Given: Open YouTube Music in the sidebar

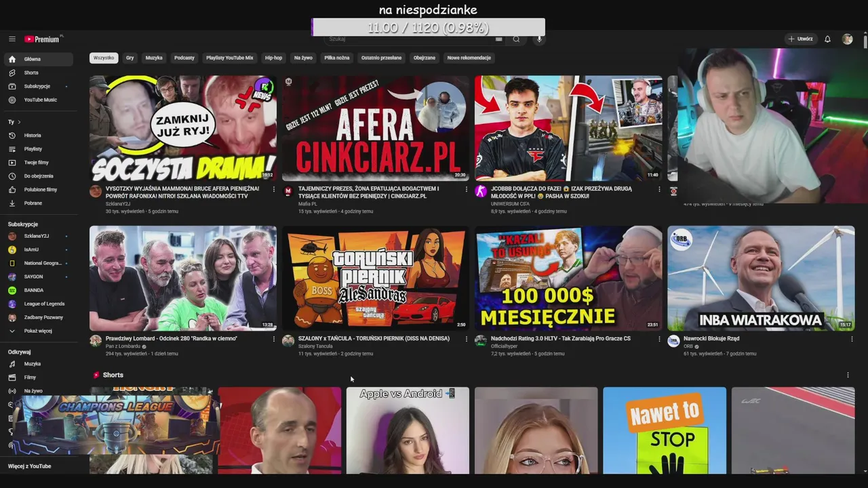Looking at the screenshot, I should 39,100.
